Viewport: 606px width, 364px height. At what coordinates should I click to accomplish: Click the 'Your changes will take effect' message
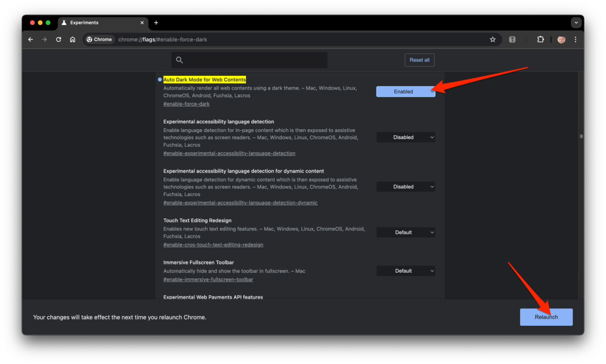pos(119,317)
